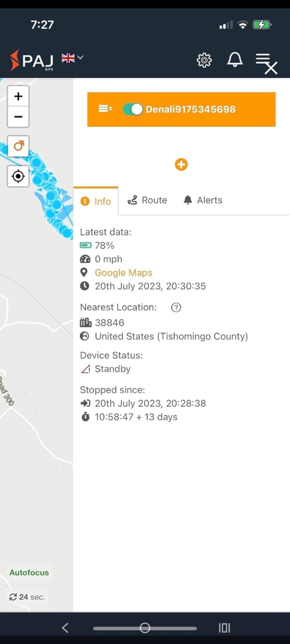Center map on current location
Image resolution: width=290 pixels, height=644 pixels.
(x=18, y=176)
